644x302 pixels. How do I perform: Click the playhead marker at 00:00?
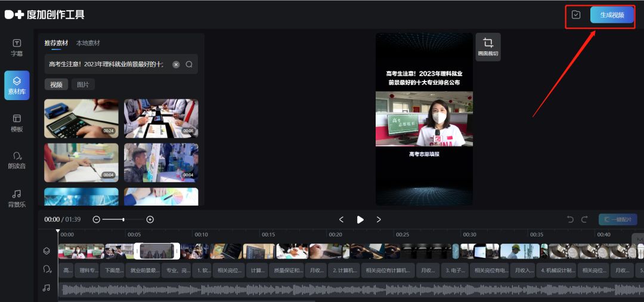58,232
